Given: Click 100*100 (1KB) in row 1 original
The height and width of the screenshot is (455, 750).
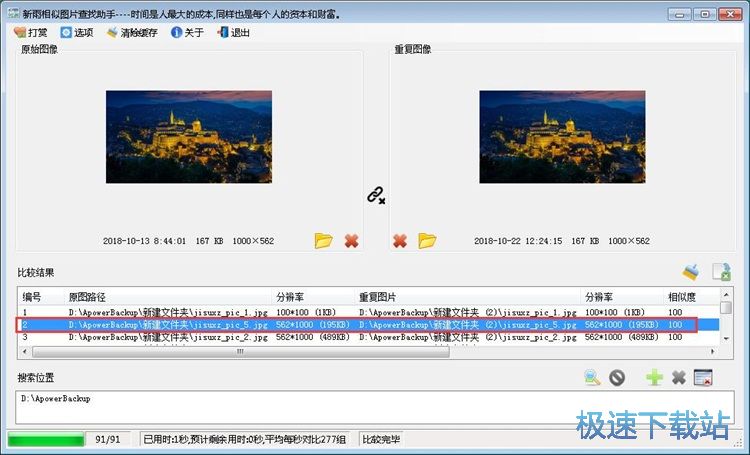Looking at the screenshot, I should click(306, 312).
